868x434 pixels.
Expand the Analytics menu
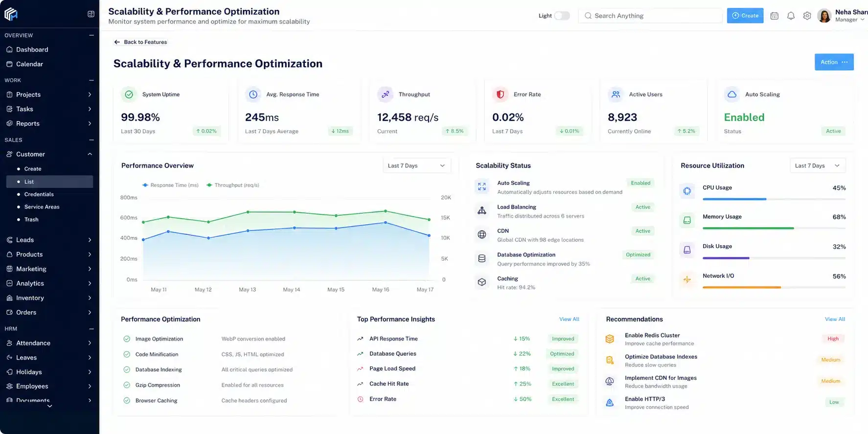coord(90,283)
